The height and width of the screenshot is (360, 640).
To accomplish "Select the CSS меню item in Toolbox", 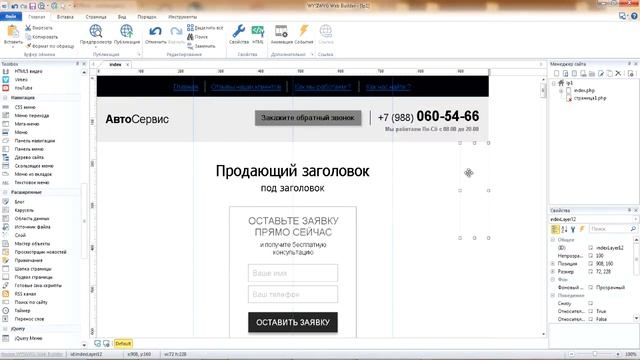I will pos(25,107).
